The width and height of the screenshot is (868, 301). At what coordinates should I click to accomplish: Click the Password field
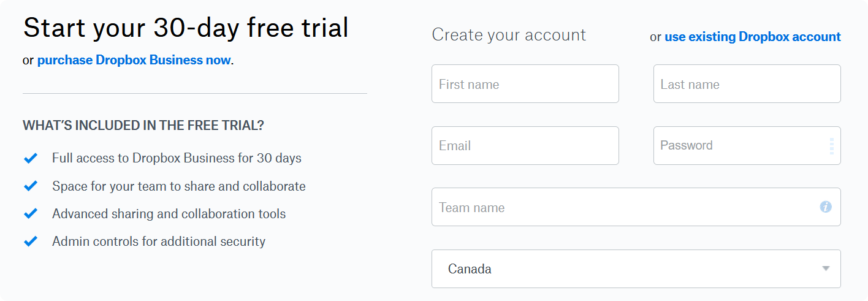[x=736, y=146]
